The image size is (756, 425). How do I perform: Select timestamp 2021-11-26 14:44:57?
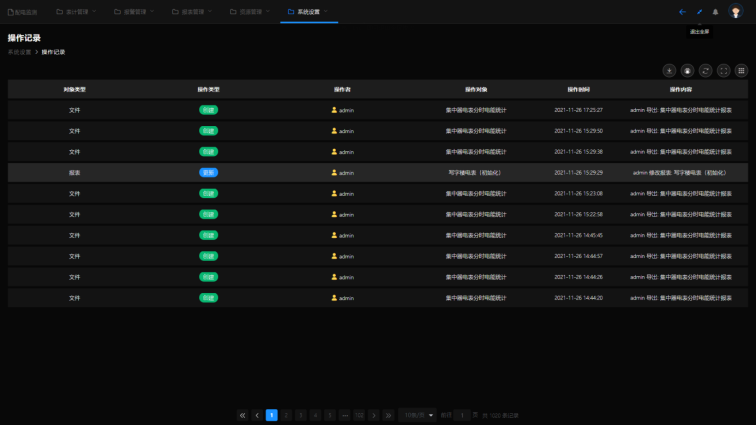pyautogui.click(x=578, y=256)
